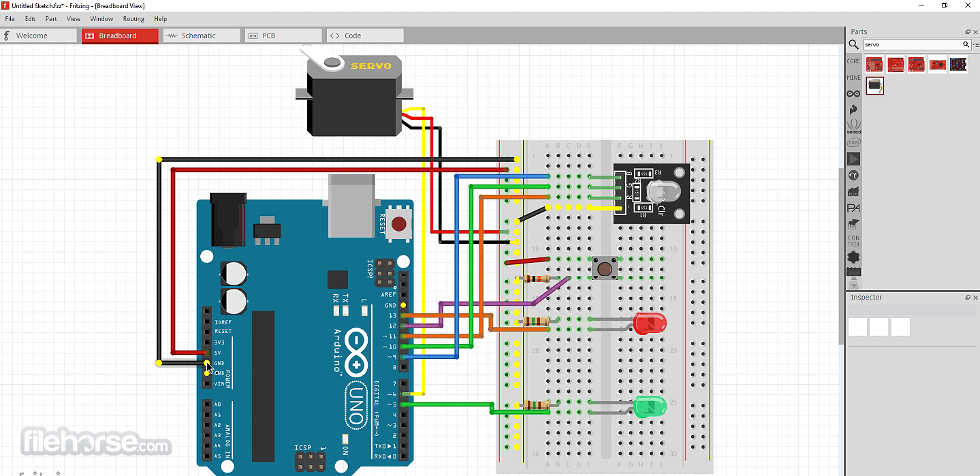Viewport: 980px width, 476px height.
Task: Open the Routing menu
Action: tap(133, 19)
